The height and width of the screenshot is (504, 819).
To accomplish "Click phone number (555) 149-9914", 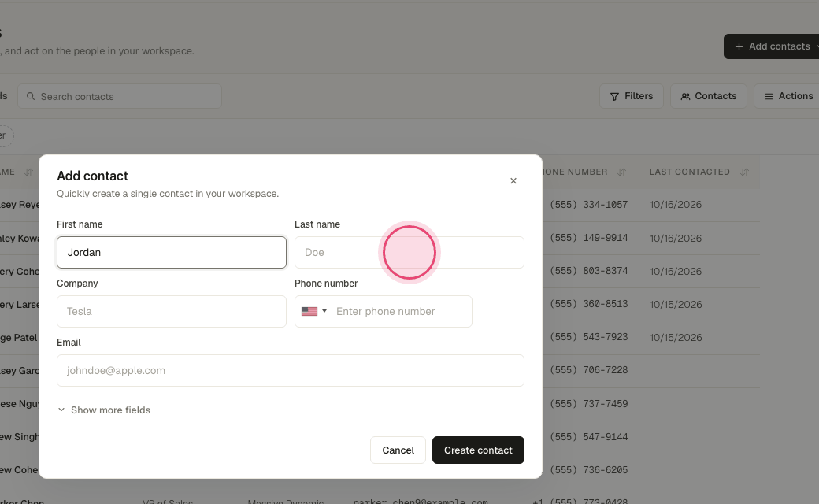I will (589, 238).
